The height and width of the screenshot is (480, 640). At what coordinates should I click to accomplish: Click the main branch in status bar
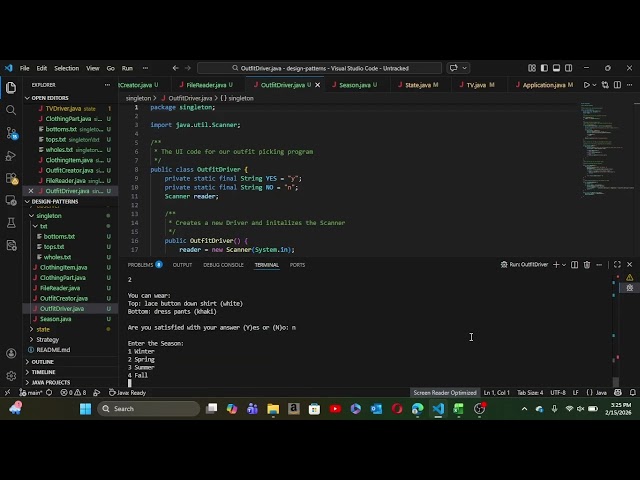31,393
